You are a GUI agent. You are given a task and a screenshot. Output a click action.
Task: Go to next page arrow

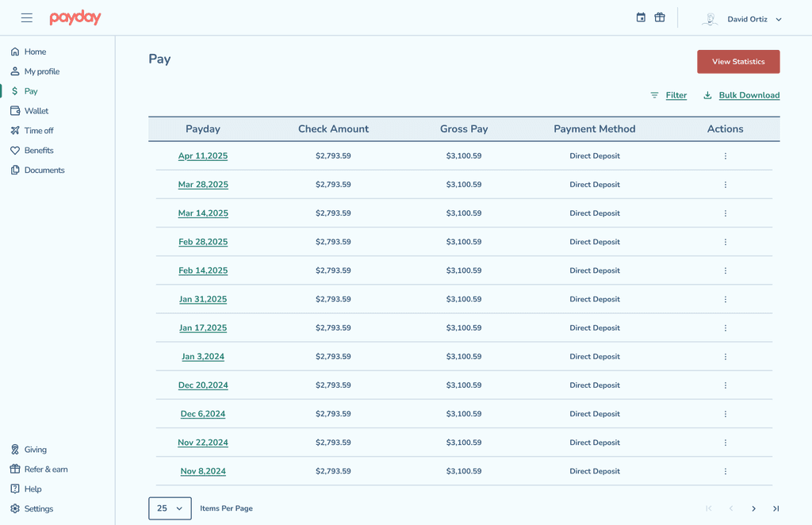(753, 508)
